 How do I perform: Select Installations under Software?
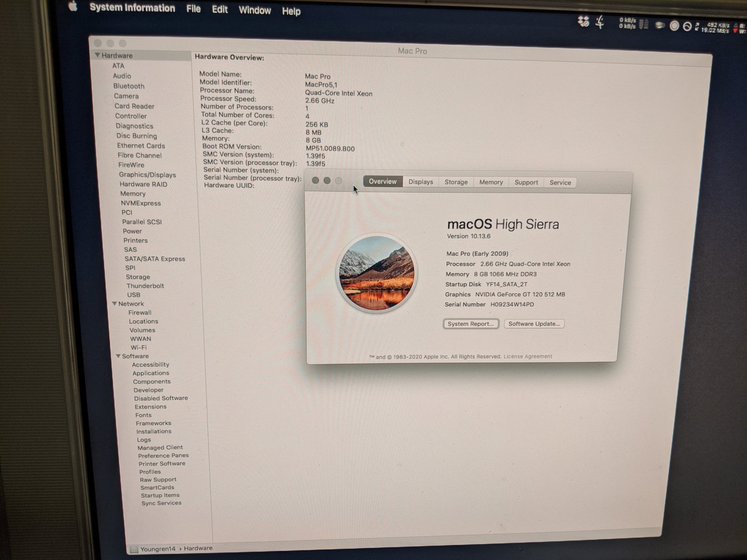click(x=154, y=431)
